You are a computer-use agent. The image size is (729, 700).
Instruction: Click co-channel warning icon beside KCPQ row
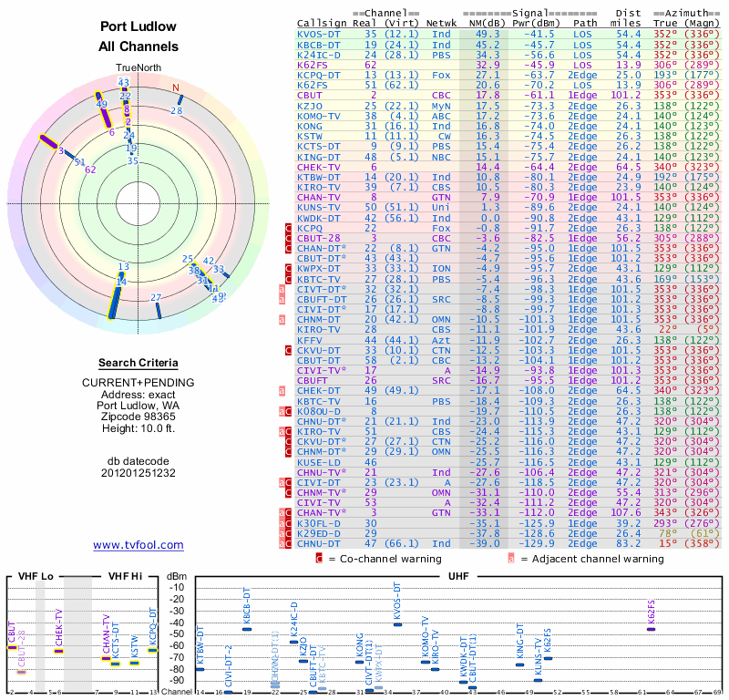pos(288,228)
